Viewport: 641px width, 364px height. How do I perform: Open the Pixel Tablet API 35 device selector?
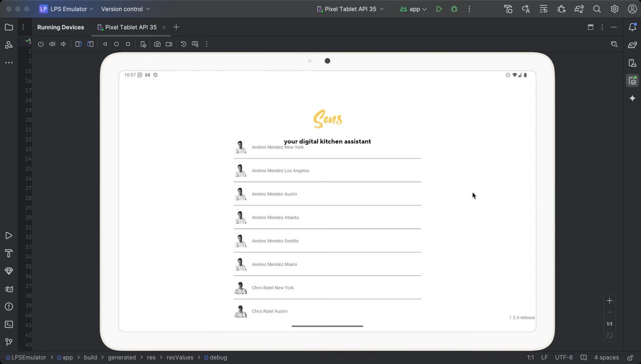[x=351, y=9]
